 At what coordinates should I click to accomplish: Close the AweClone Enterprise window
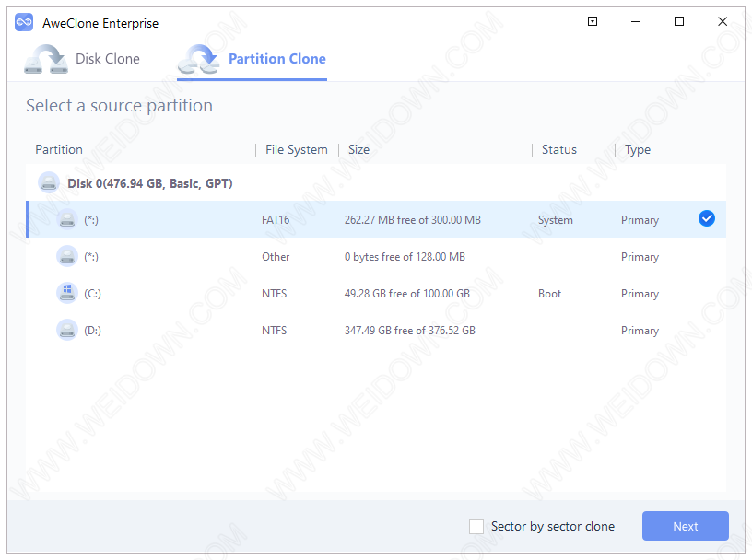click(x=723, y=21)
